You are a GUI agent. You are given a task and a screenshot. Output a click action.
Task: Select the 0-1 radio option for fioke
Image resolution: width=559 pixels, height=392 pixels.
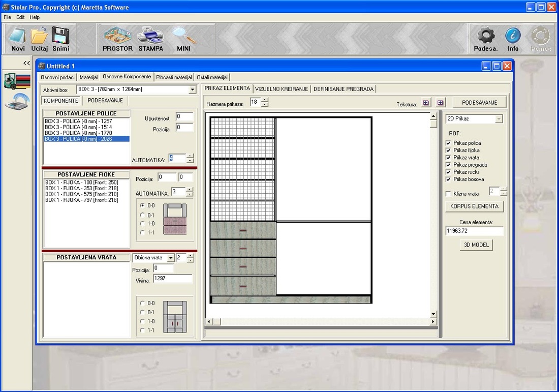click(x=142, y=215)
